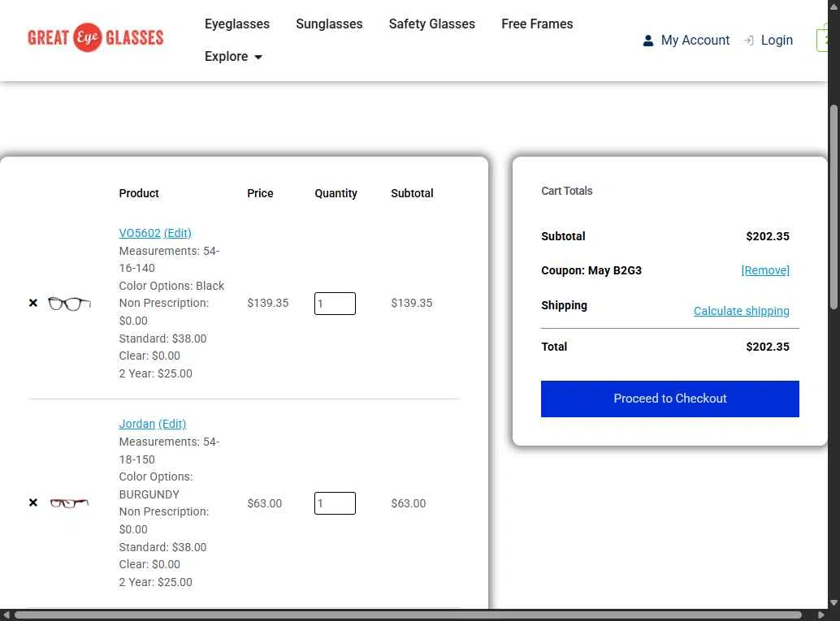Click the horizontal scrollbar thumb
The height and width of the screenshot is (621, 840).
click(408, 615)
